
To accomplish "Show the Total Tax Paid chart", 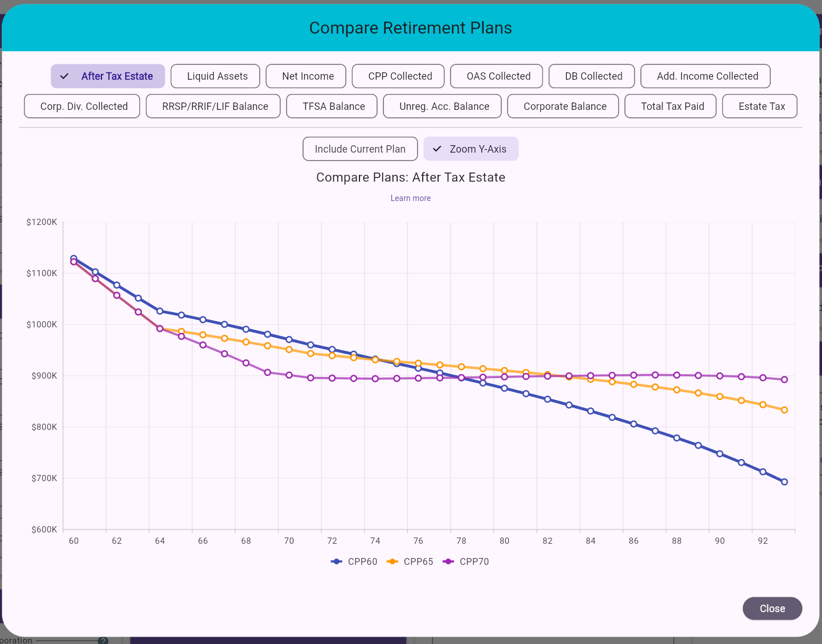I will pos(670,106).
